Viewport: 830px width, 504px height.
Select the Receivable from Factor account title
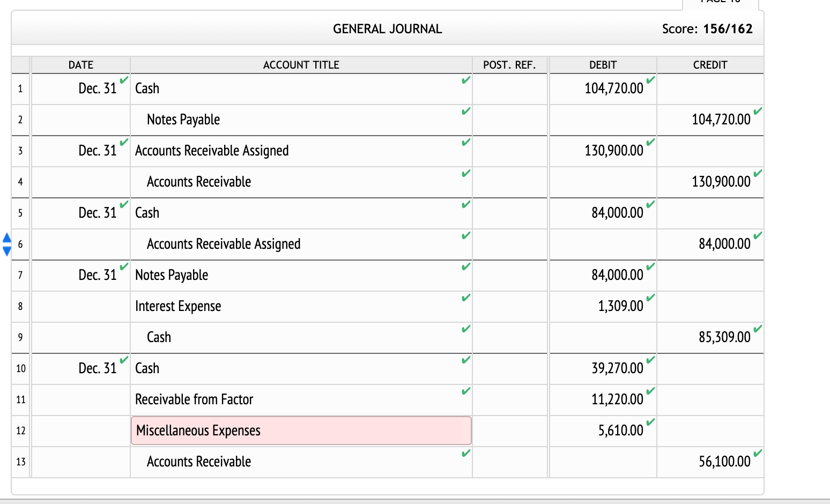point(194,399)
